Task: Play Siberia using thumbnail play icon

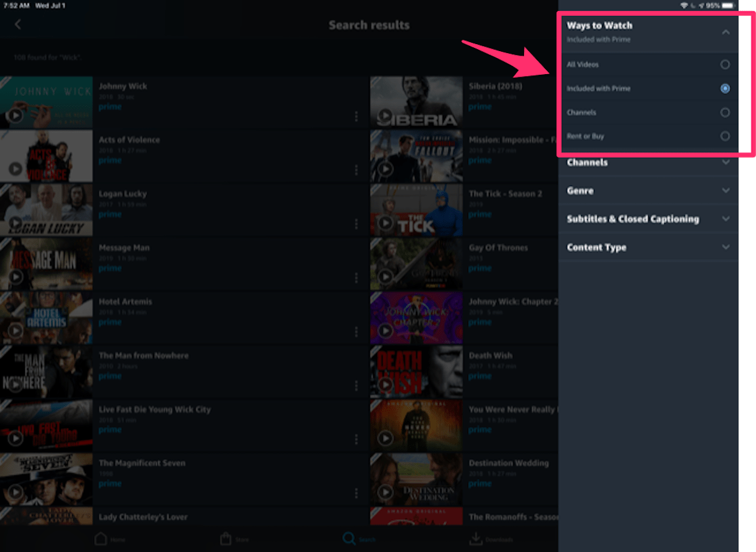Action: pyautogui.click(x=385, y=115)
